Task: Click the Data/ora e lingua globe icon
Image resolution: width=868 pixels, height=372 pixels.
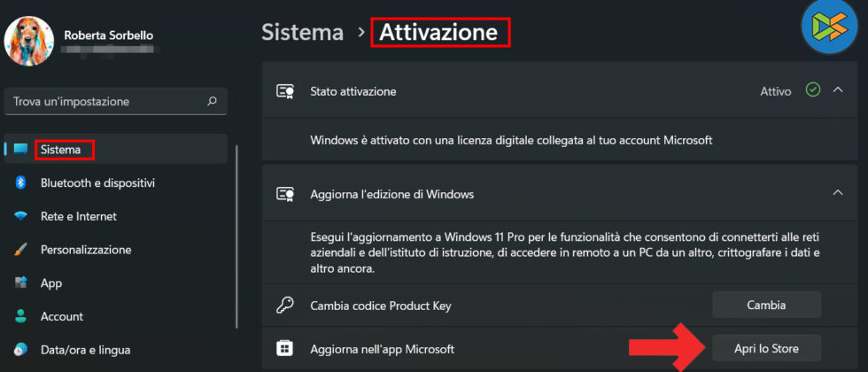Action: 20,350
